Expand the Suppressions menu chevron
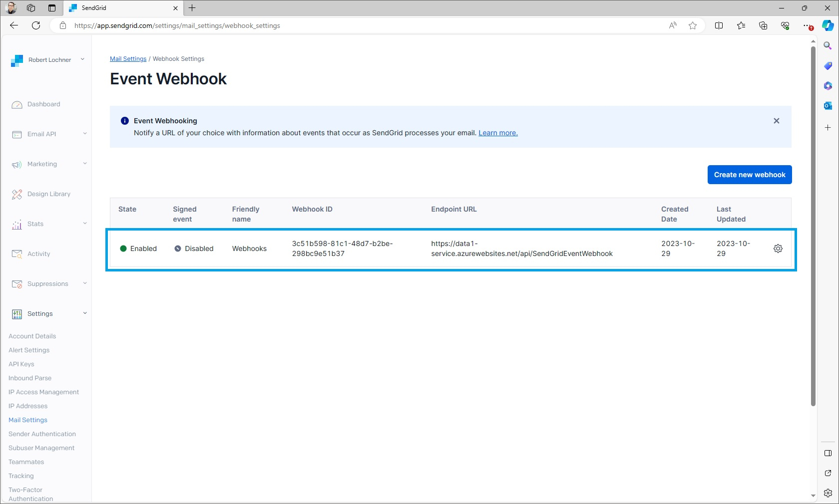 point(85,283)
